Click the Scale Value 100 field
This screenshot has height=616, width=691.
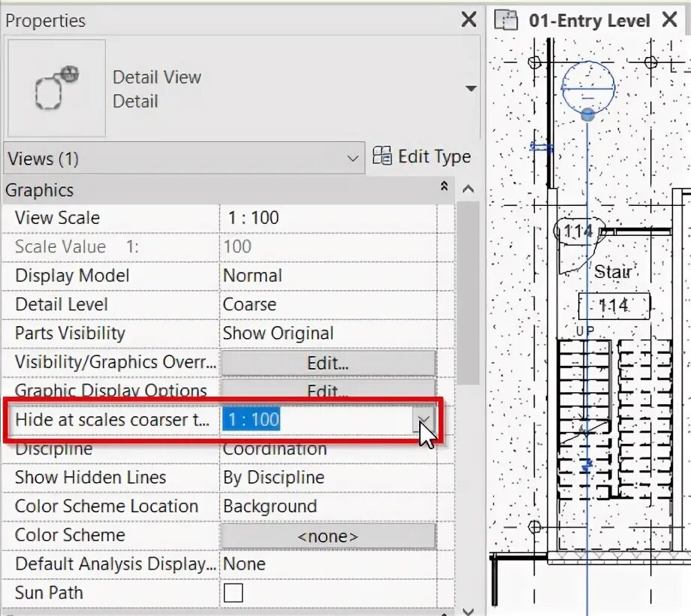(328, 246)
